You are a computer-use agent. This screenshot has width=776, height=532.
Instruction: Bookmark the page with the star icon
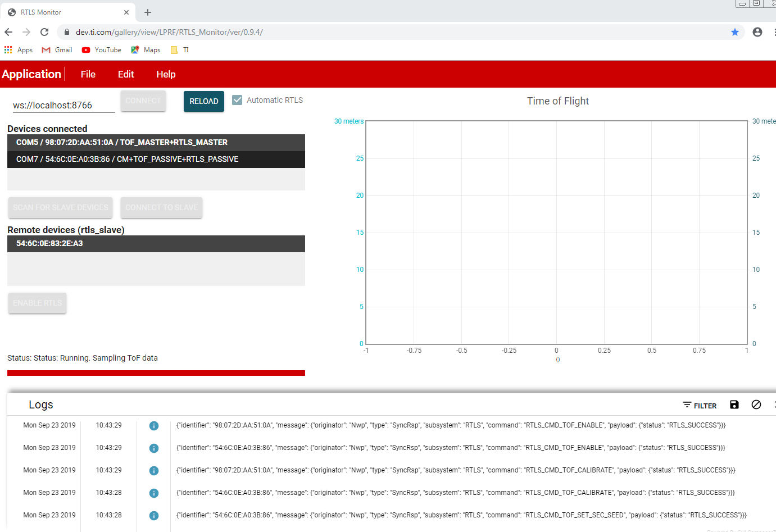(x=734, y=32)
